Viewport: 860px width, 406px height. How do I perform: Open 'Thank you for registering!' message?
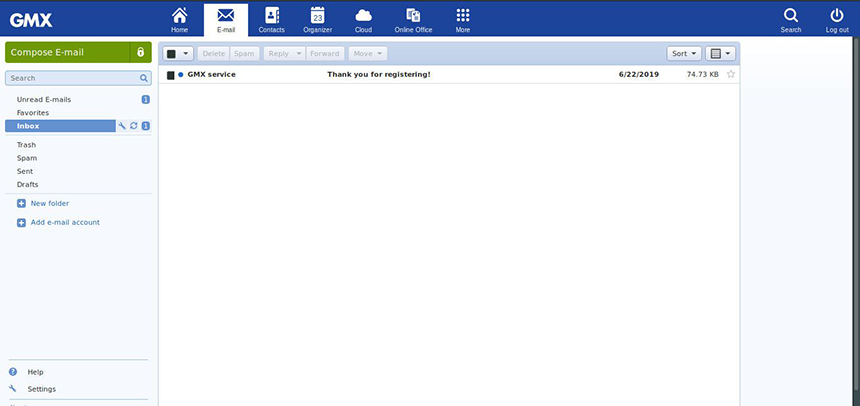(379, 74)
